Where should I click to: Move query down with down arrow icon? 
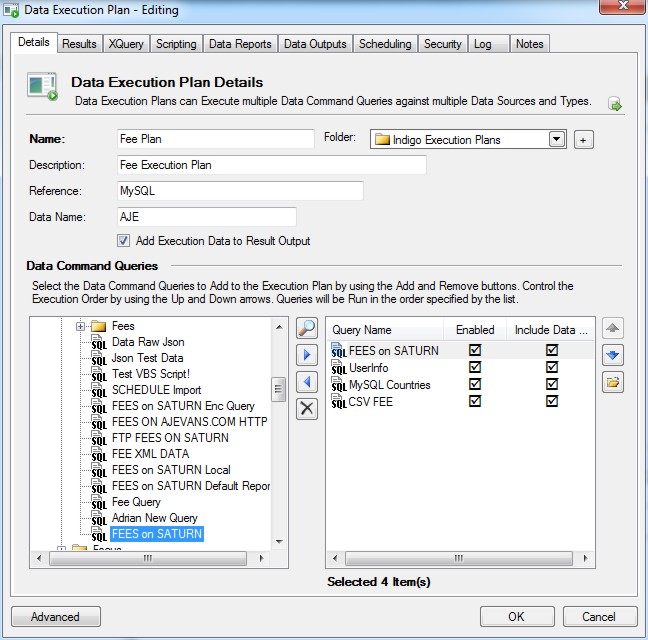[613, 355]
